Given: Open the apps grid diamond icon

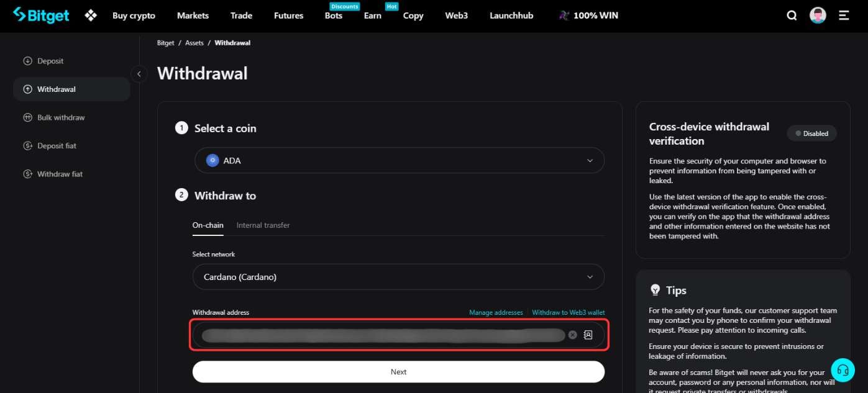Looking at the screenshot, I should (x=91, y=16).
